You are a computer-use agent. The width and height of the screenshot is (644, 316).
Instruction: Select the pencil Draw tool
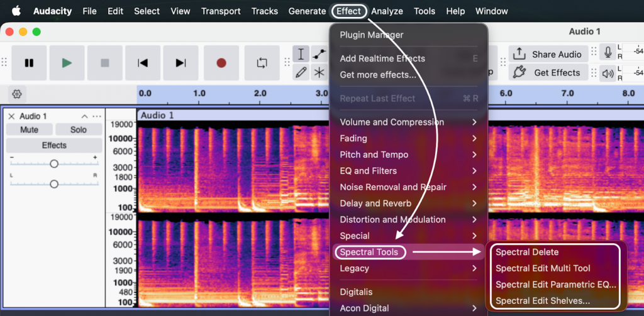click(x=302, y=72)
